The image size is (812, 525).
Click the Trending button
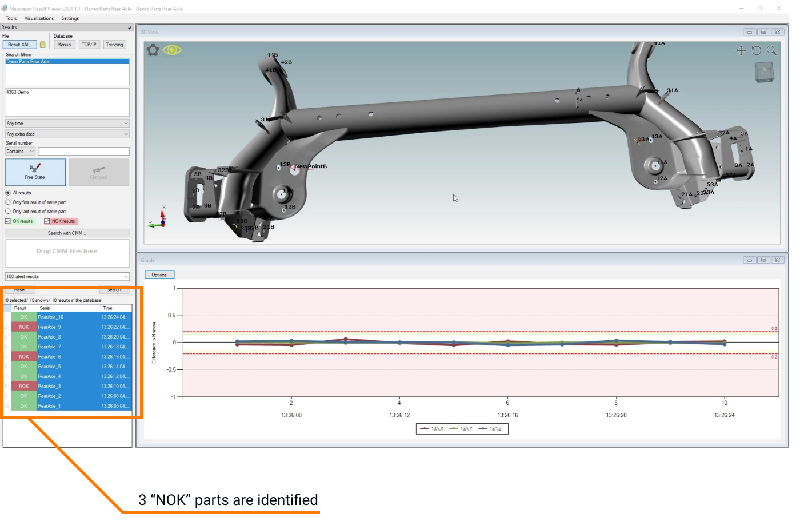pyautogui.click(x=114, y=45)
